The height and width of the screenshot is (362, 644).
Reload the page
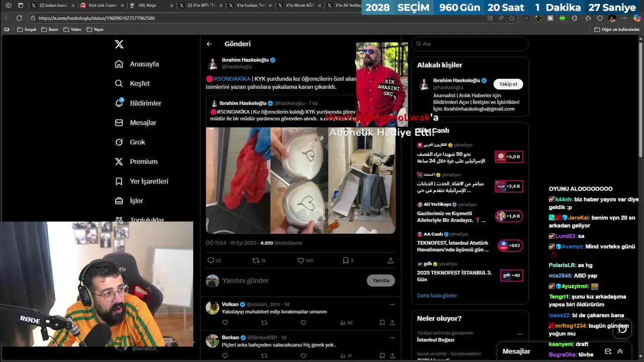(19, 18)
